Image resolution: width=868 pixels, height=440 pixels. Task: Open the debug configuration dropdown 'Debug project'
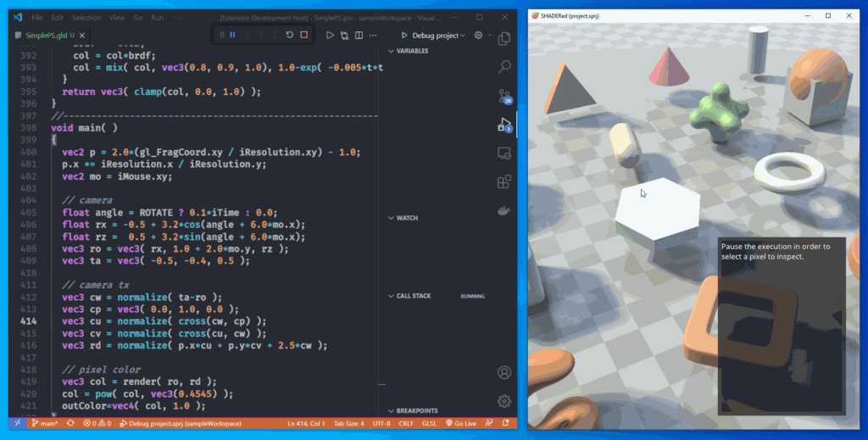[x=434, y=35]
